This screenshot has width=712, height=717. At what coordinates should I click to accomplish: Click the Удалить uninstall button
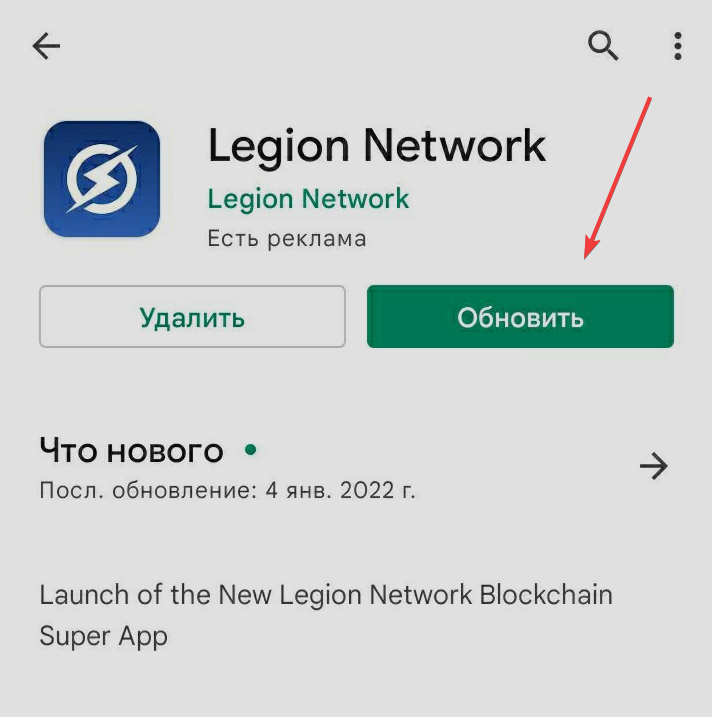pyautogui.click(x=193, y=316)
